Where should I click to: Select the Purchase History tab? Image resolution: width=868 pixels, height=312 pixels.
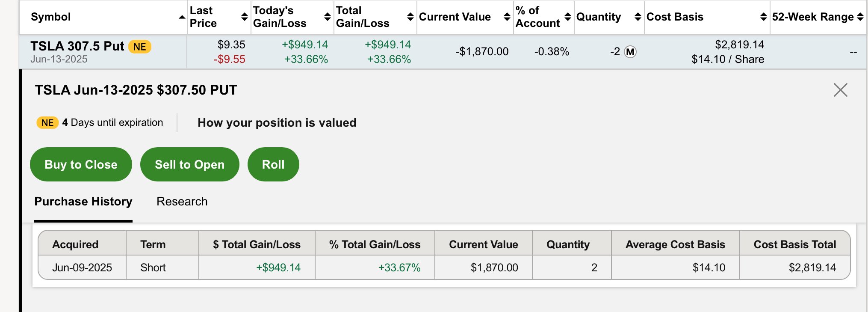tap(83, 202)
